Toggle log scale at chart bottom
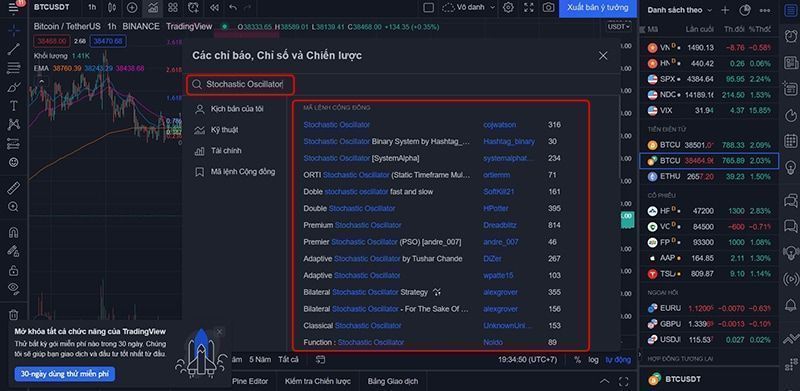800x391 pixels. click(x=593, y=359)
